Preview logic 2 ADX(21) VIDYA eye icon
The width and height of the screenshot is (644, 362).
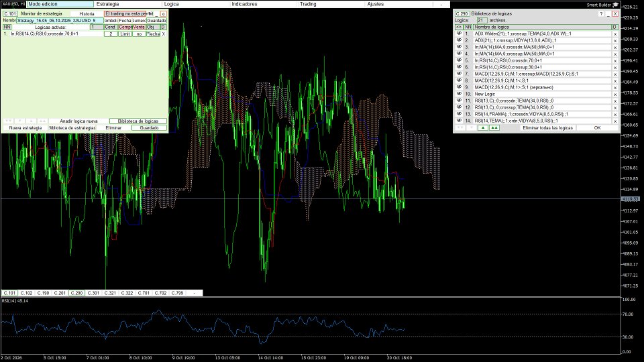click(459, 40)
